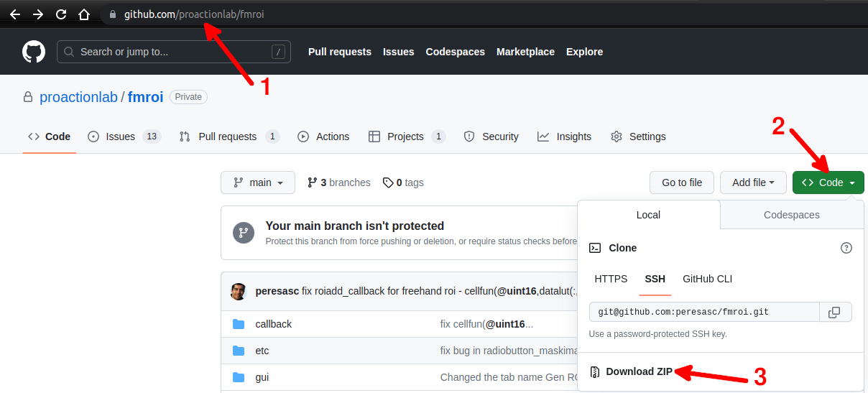
Task: Open gui row commit message link
Action: 509,377
